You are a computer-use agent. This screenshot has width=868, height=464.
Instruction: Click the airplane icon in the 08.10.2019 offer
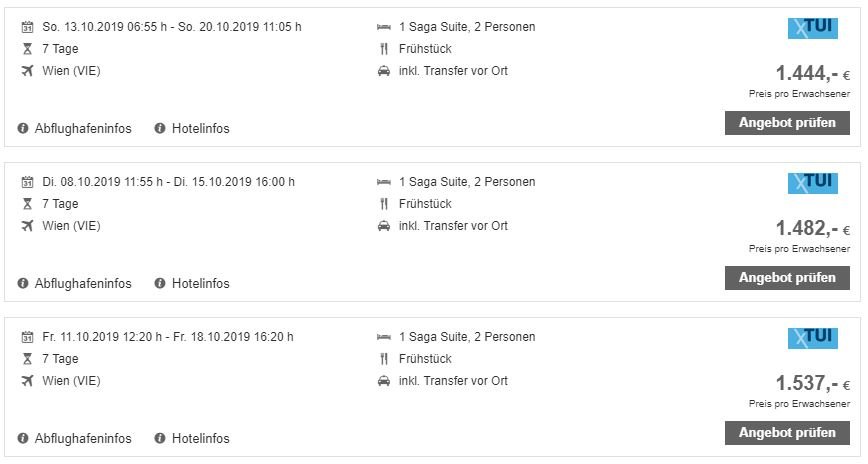[27, 226]
